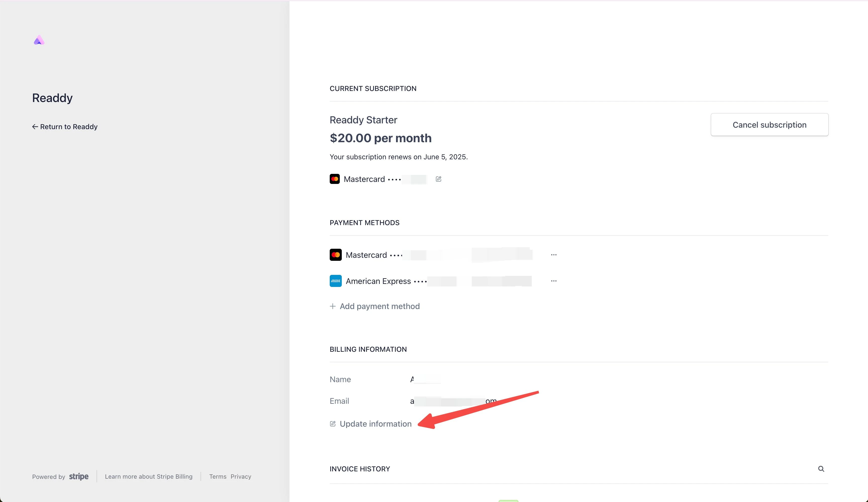The width and height of the screenshot is (868, 502).
Task: Click the Return to Readdy link
Action: tap(69, 127)
